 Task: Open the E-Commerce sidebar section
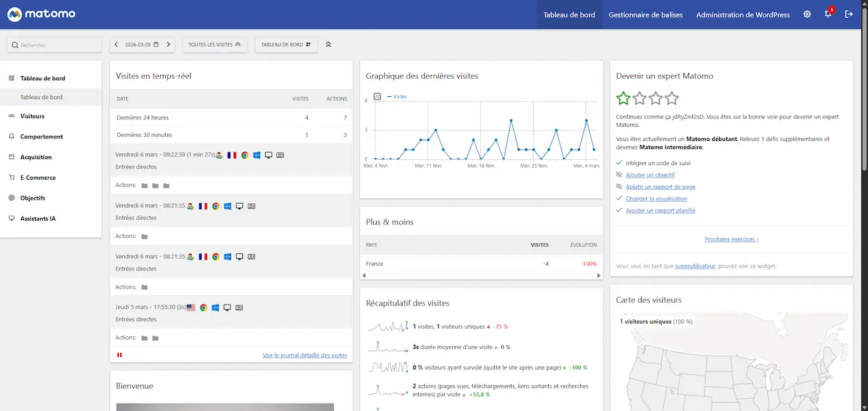[37, 177]
